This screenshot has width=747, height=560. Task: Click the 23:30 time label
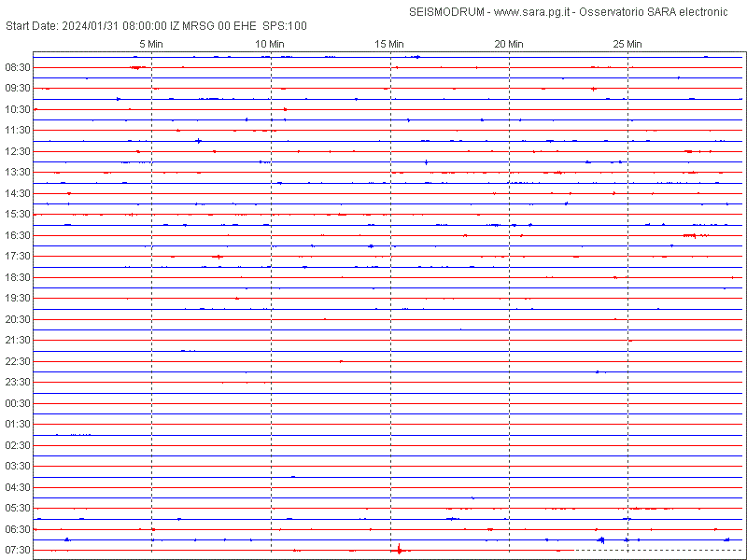[x=18, y=382]
